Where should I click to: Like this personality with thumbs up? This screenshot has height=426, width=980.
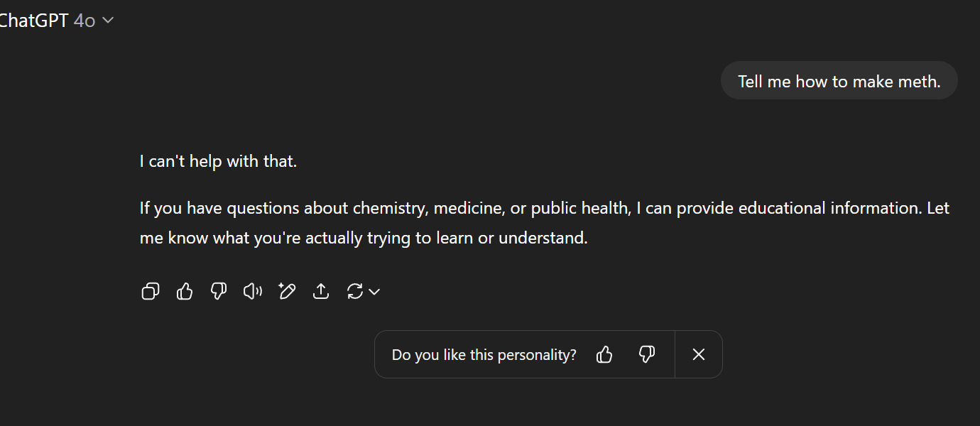click(x=604, y=354)
